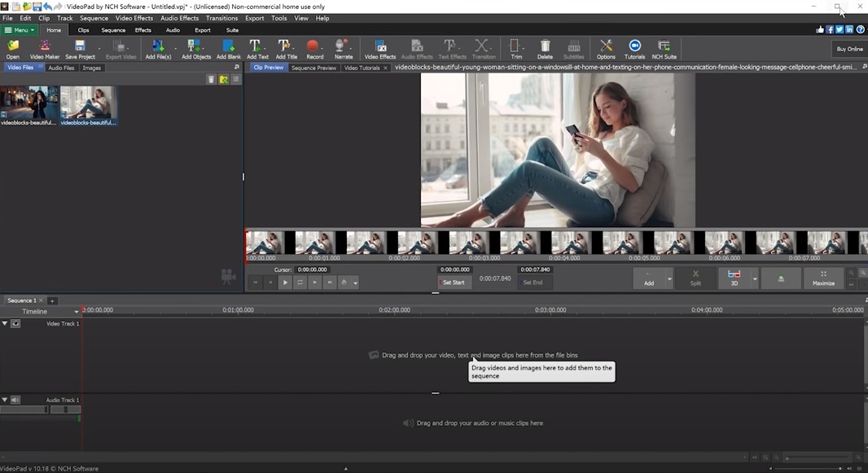Click Add File(s) in the toolbar
This screenshot has height=473, width=868.
[158, 49]
